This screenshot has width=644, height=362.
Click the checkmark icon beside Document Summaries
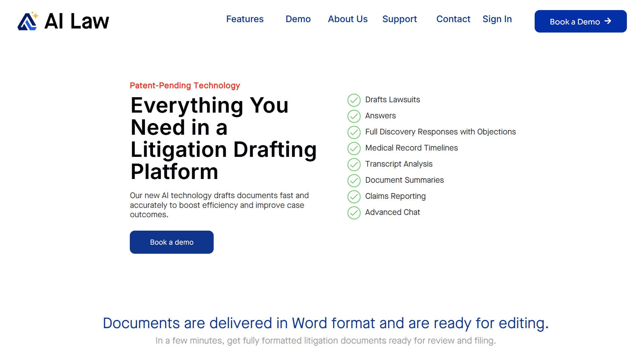tap(354, 180)
